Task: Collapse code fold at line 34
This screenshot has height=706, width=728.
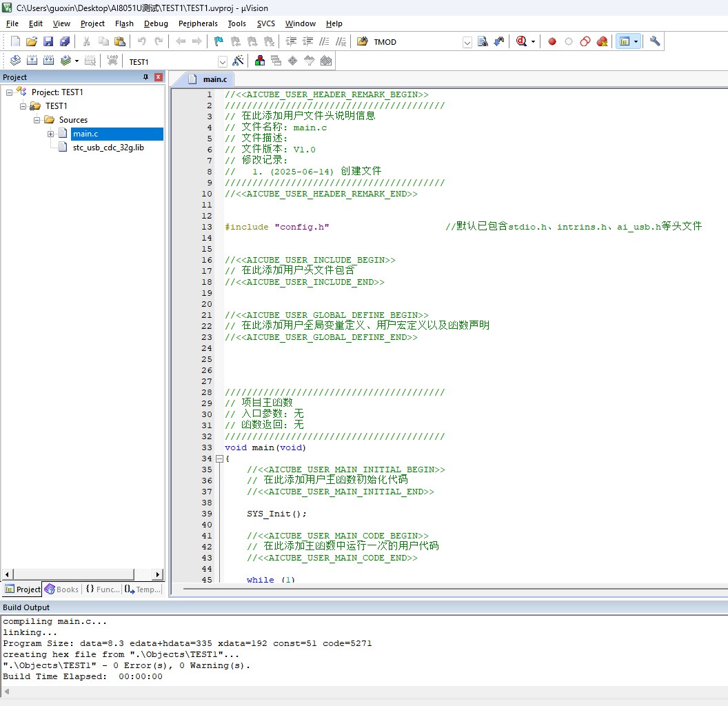Action: coord(220,459)
